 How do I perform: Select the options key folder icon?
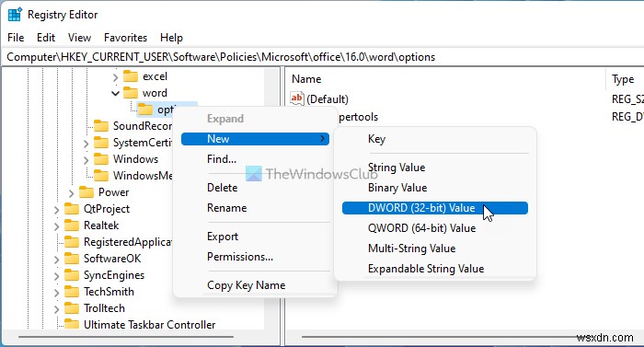coord(145,109)
